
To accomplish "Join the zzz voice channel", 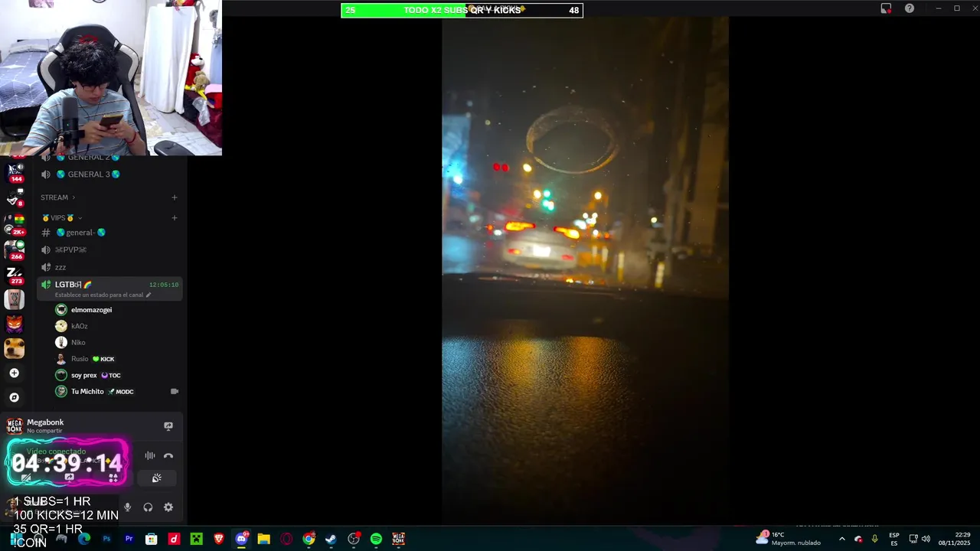I will [109, 267].
